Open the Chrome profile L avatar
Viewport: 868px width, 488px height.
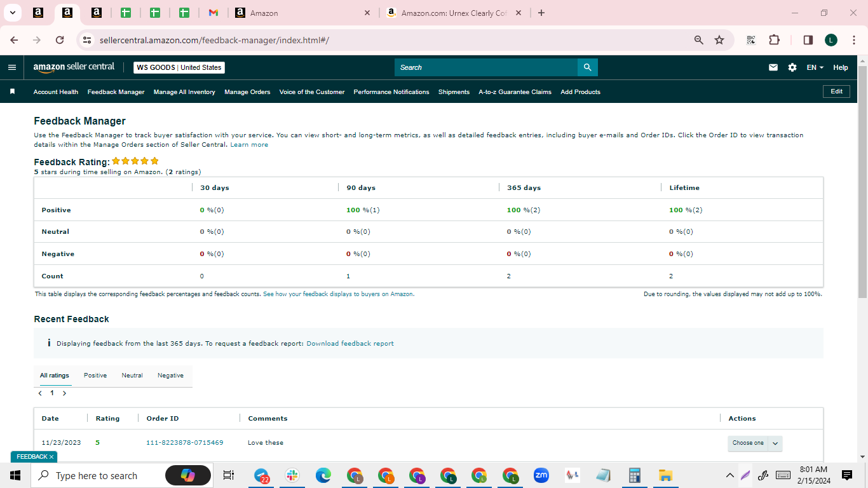(x=831, y=40)
